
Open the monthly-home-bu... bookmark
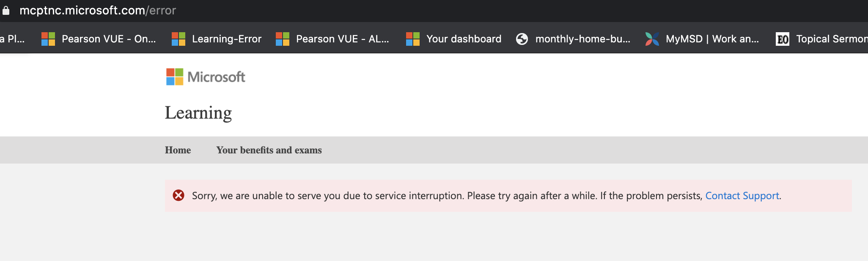(x=573, y=39)
